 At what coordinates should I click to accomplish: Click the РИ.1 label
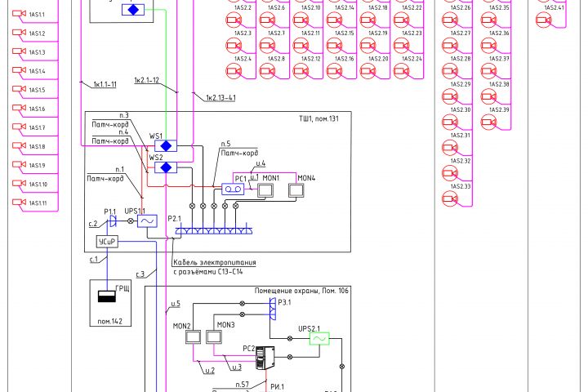click(x=277, y=387)
